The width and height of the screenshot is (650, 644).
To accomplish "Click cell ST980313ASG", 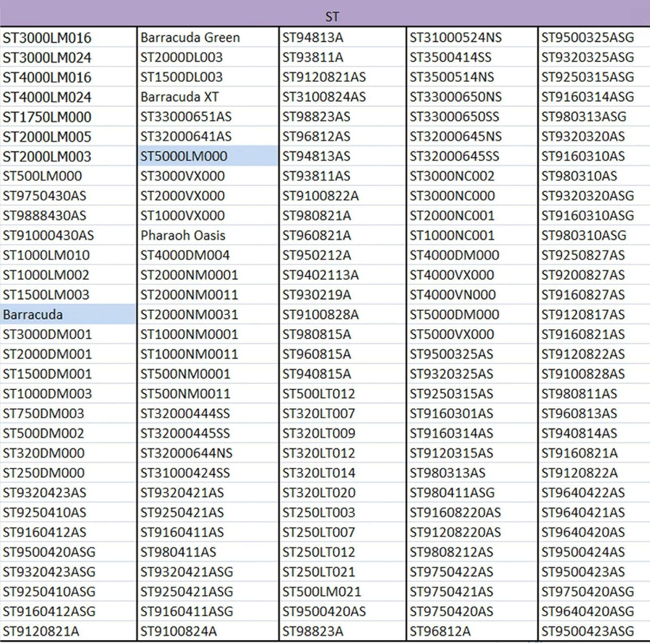I will pyautogui.click(x=594, y=116).
